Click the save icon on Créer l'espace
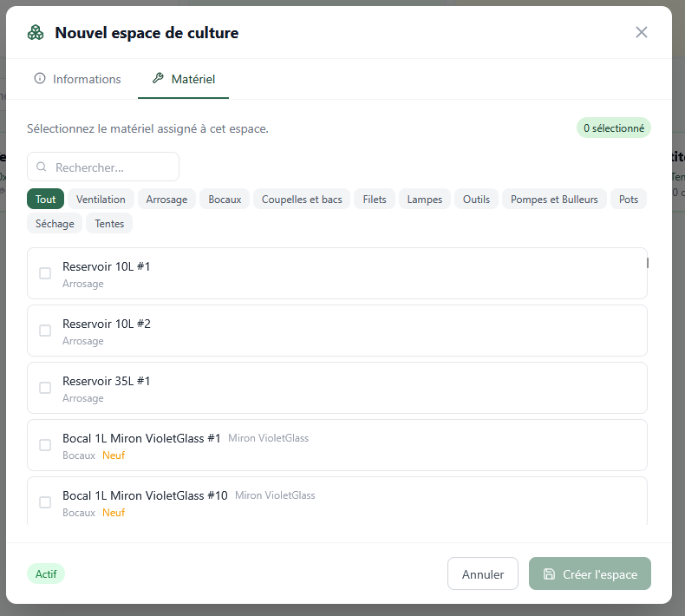 (x=549, y=573)
